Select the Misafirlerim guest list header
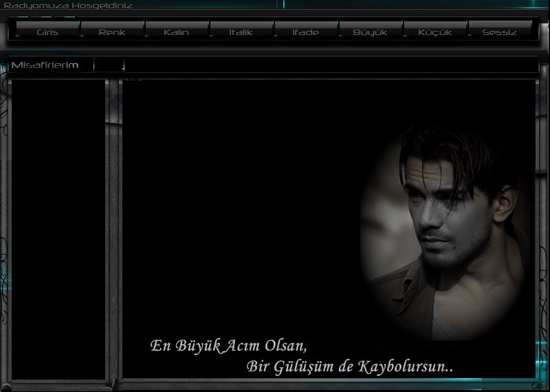This screenshot has height=392, width=550. pos(45,65)
